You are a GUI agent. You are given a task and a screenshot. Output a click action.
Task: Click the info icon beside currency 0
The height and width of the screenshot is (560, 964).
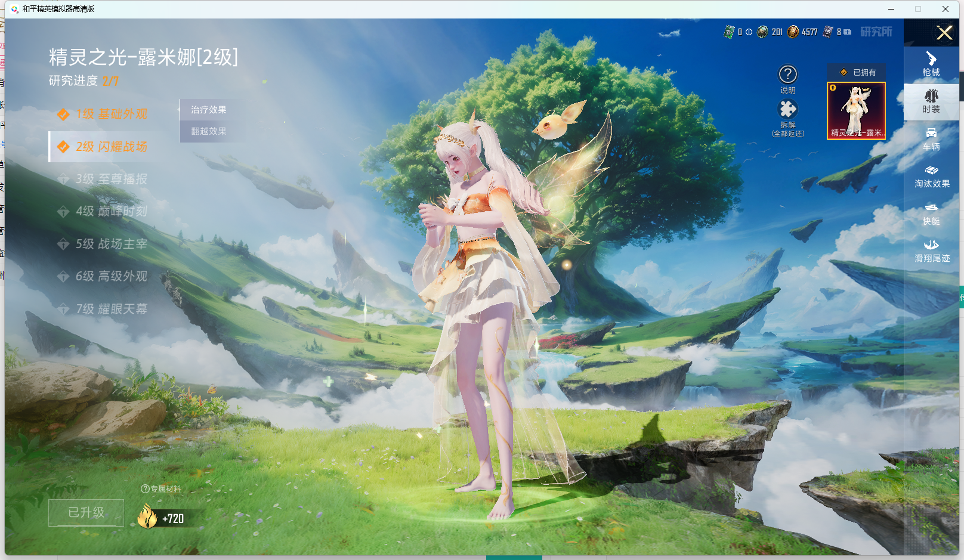749,32
